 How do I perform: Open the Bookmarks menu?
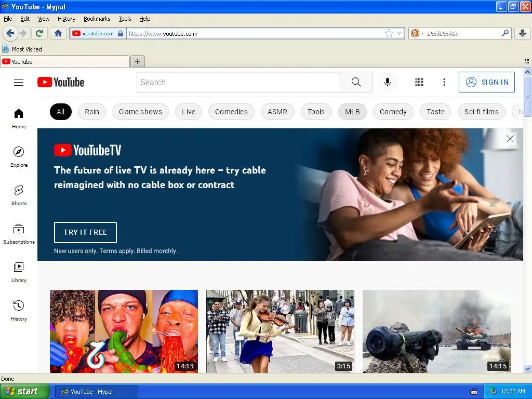pos(97,19)
